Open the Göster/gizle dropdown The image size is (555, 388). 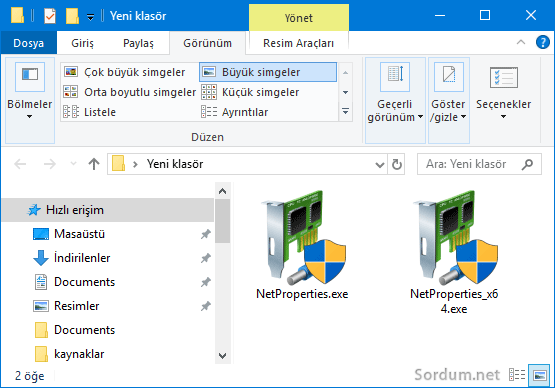[448, 100]
